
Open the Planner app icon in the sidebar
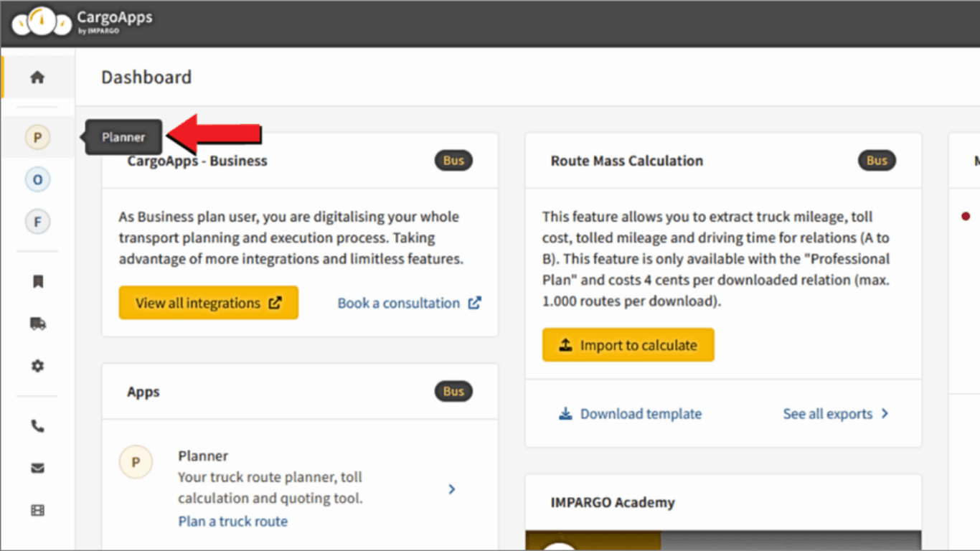(37, 136)
